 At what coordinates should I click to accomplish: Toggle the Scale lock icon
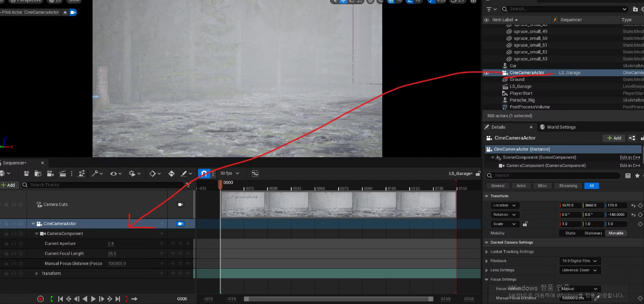tap(525, 224)
